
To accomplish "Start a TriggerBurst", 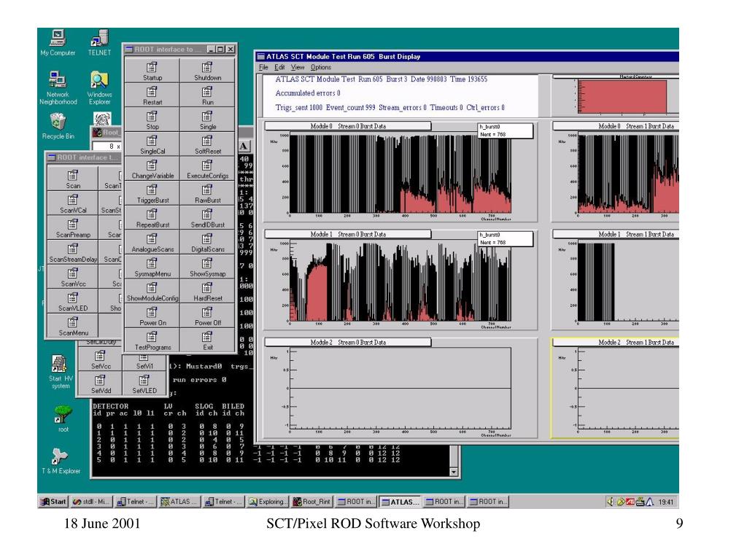I will (x=152, y=193).
